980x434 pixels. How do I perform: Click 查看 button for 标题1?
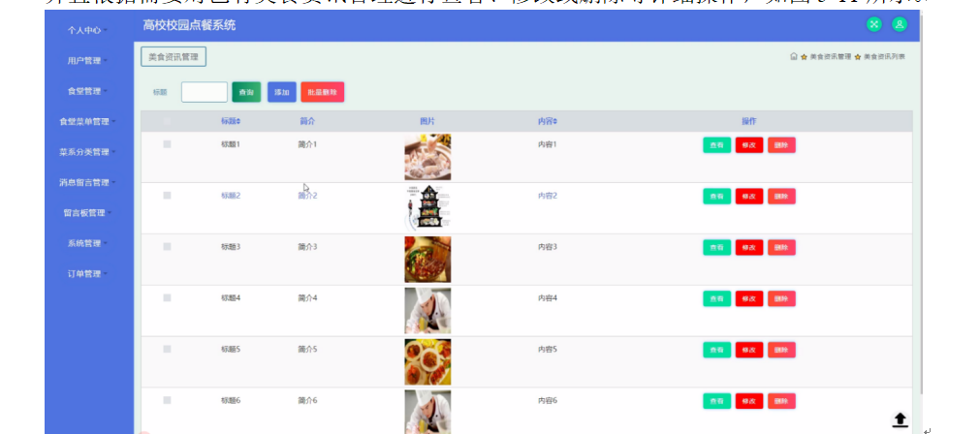(717, 145)
